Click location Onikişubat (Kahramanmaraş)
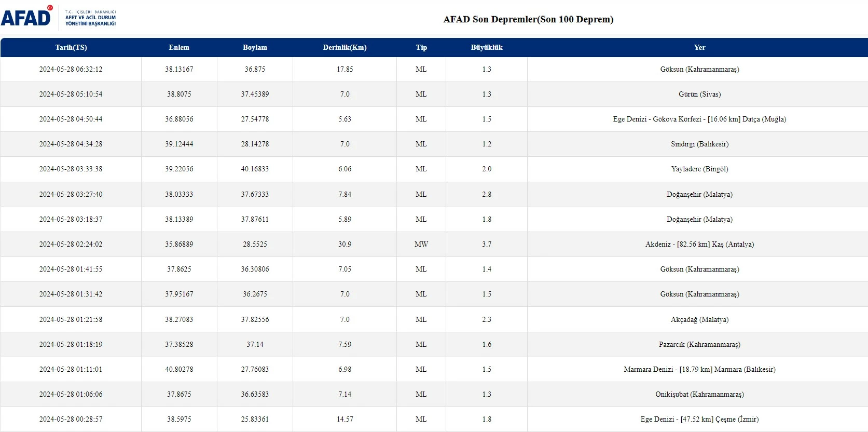 click(x=699, y=394)
